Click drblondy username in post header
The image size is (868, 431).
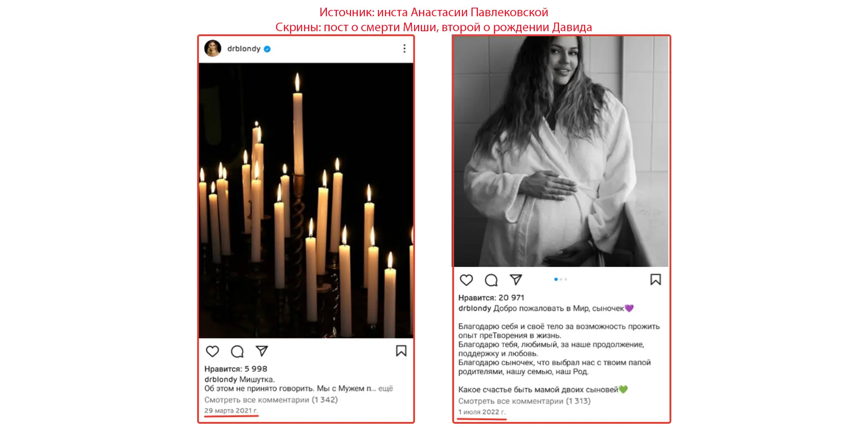(x=244, y=48)
